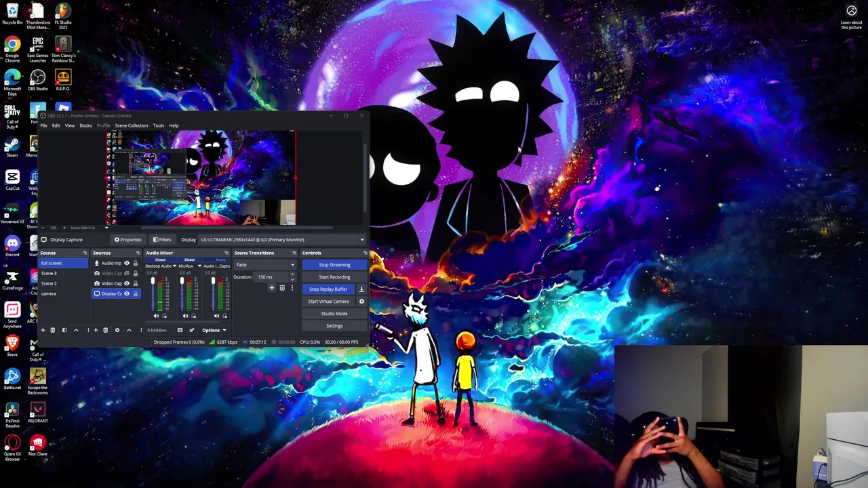Add a scene transition with plus icon
Screen dimensions: 868x488
pyautogui.click(x=272, y=287)
